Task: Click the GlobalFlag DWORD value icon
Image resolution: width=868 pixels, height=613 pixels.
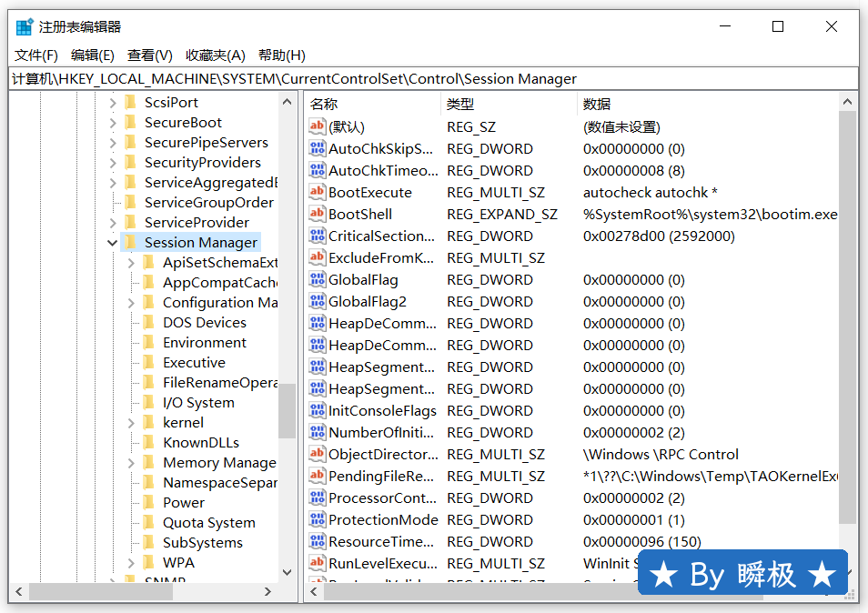Action: coord(317,280)
